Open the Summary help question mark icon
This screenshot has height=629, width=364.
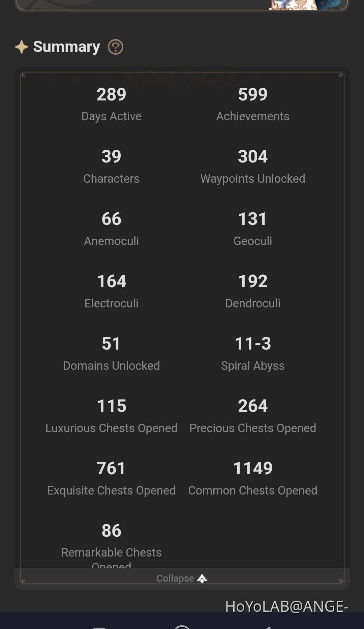point(116,47)
